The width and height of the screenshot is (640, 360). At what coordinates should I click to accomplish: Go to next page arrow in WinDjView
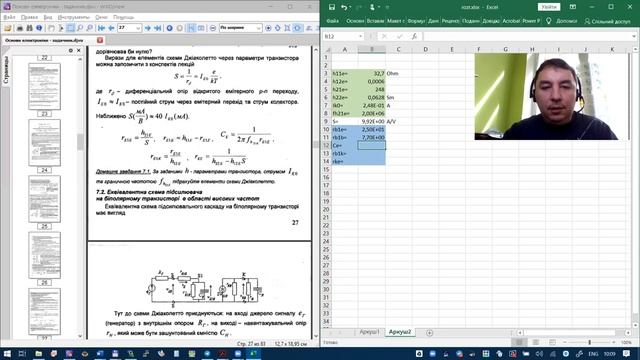(147, 28)
